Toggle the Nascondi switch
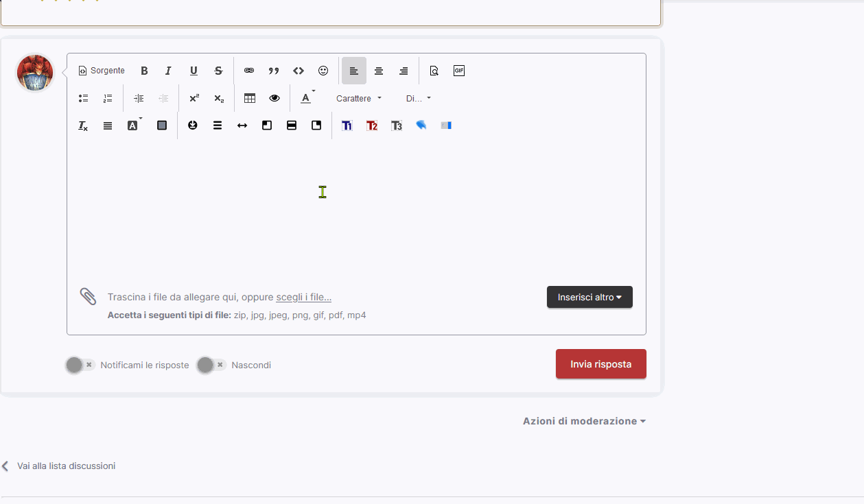Screen dimensions: 864x504 (x=211, y=365)
